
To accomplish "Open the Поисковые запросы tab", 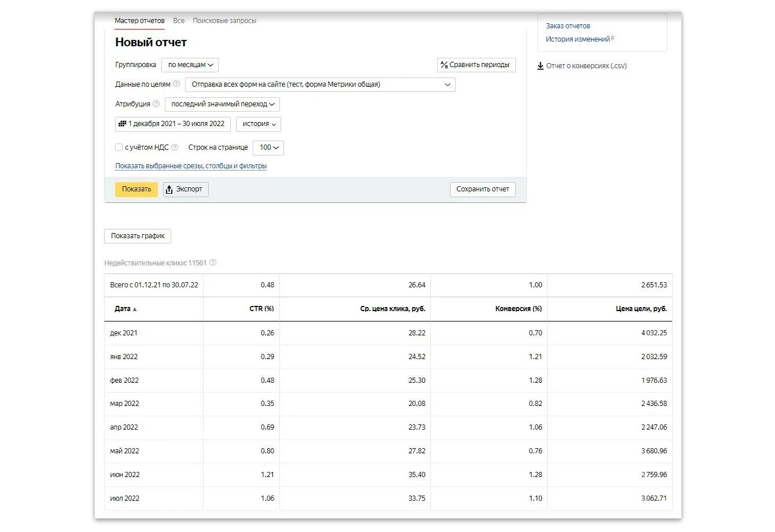I will [x=224, y=21].
